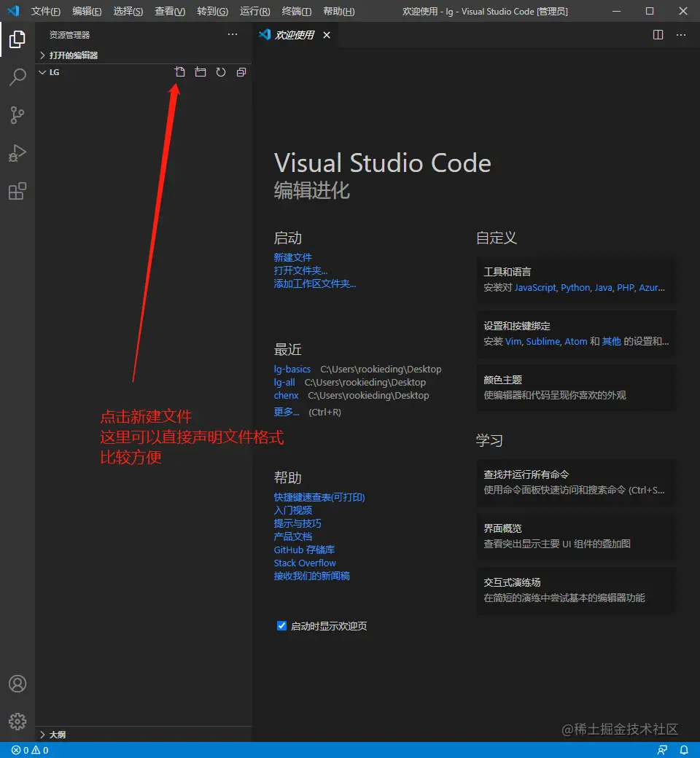Refresh the Explorer with the refresh icon

221,72
